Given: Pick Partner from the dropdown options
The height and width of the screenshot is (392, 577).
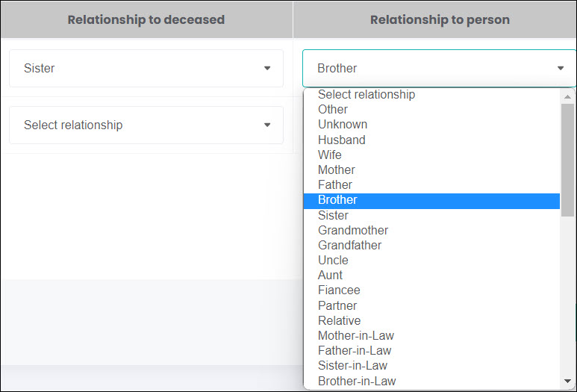Looking at the screenshot, I should 431,305.
